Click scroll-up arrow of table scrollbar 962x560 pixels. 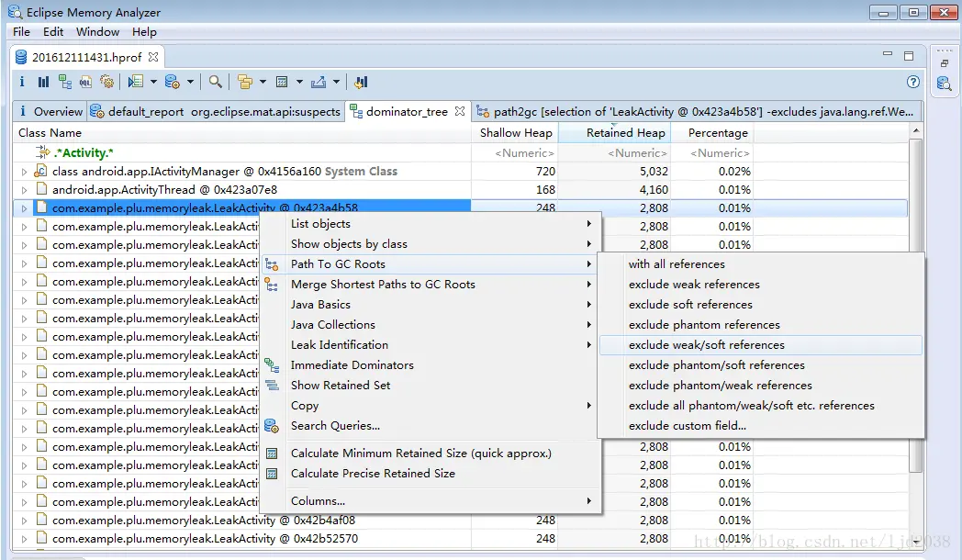(915, 130)
